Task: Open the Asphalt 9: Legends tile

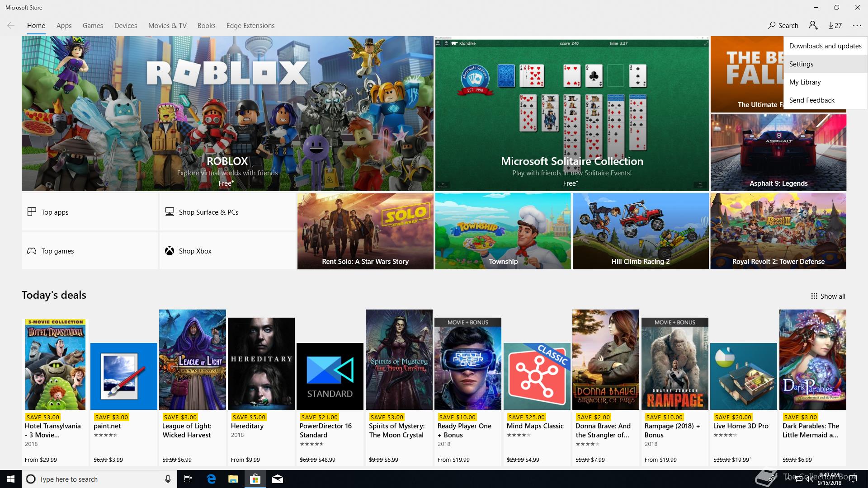Action: 778,152
